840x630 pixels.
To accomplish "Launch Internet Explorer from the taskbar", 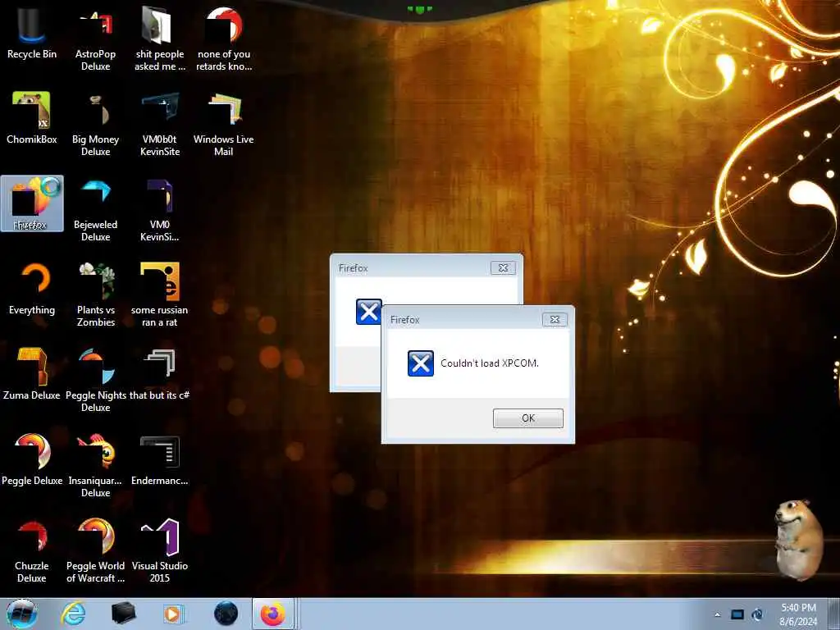I will (73, 614).
